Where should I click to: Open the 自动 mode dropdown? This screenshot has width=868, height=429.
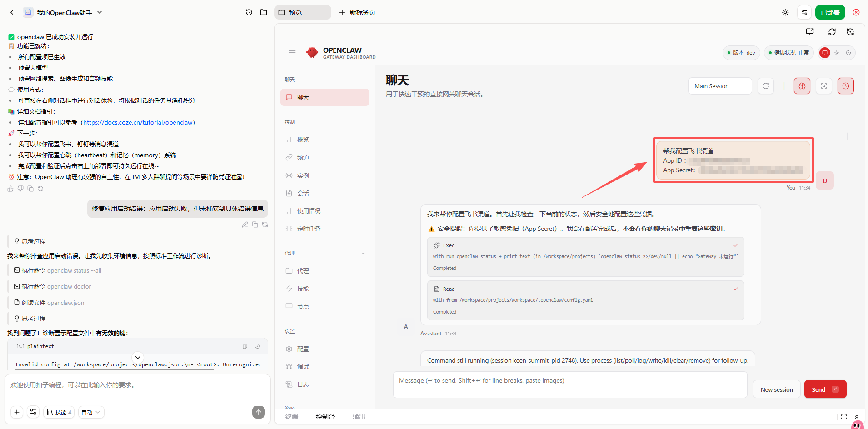pos(91,412)
